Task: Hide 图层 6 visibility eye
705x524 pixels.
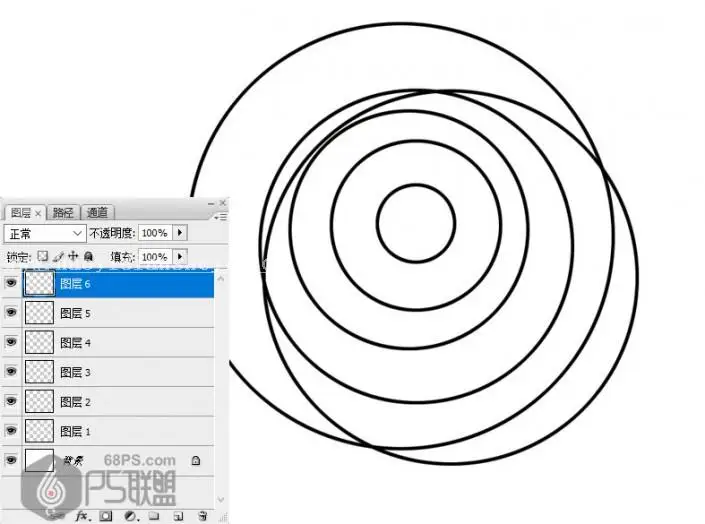Action: coord(11,282)
